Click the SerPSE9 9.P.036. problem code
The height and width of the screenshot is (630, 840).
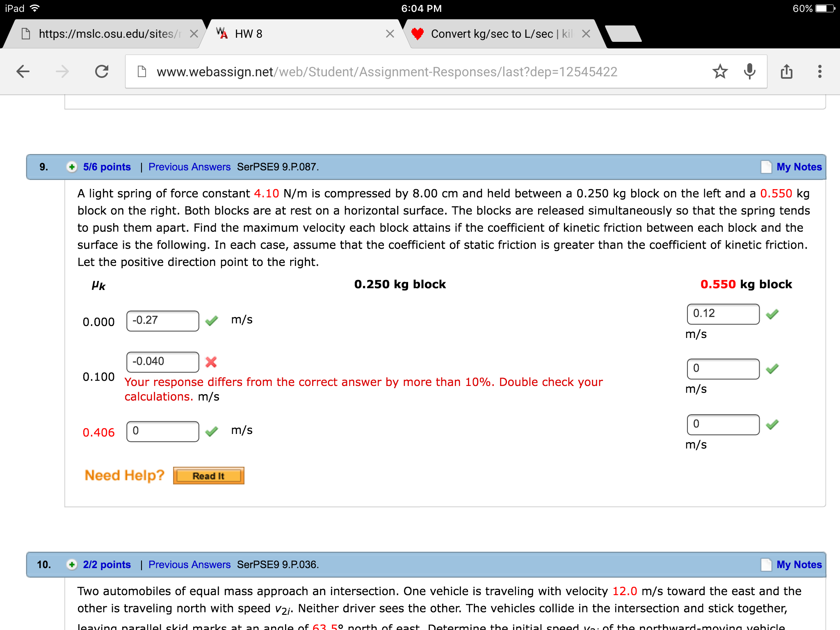[278, 565]
